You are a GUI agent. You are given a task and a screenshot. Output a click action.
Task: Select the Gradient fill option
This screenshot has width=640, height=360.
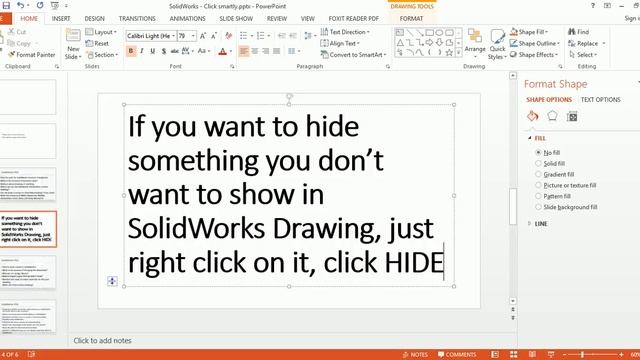[538, 174]
